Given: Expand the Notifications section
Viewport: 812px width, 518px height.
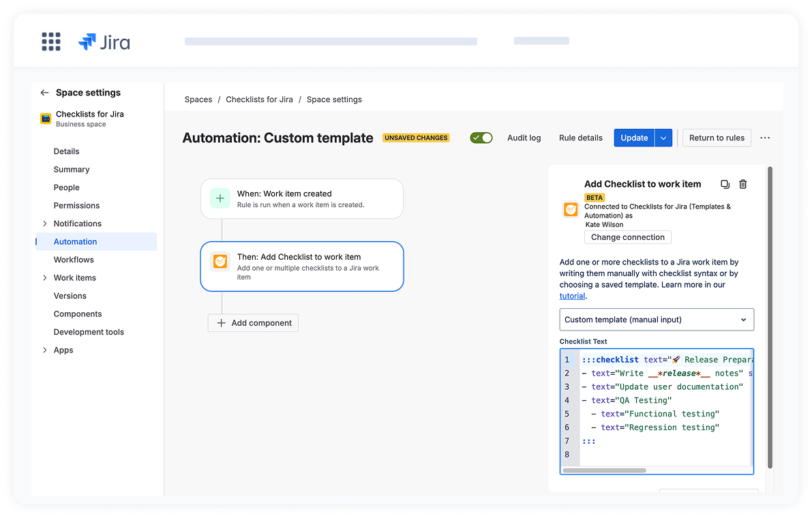Looking at the screenshot, I should coord(45,224).
